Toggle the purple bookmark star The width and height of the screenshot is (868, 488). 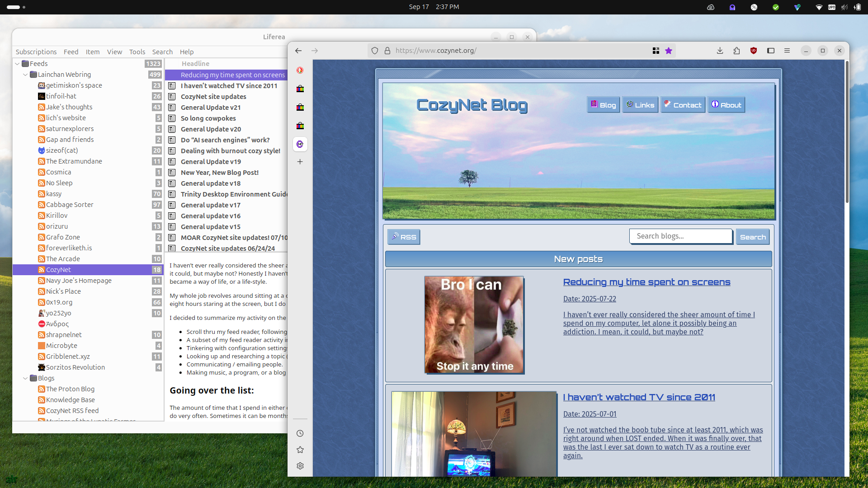(x=669, y=51)
